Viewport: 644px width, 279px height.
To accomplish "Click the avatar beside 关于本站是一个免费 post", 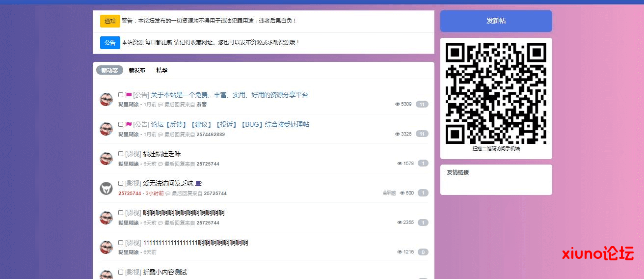I will 106,99.
